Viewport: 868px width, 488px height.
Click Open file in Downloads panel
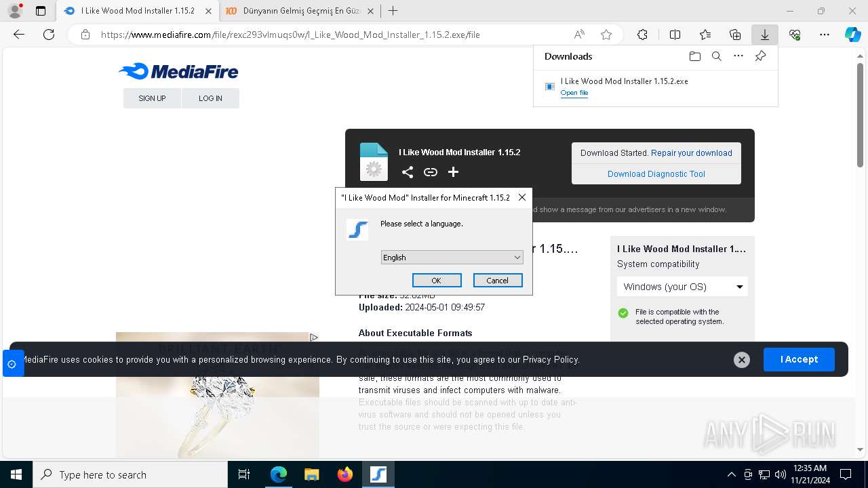574,93
